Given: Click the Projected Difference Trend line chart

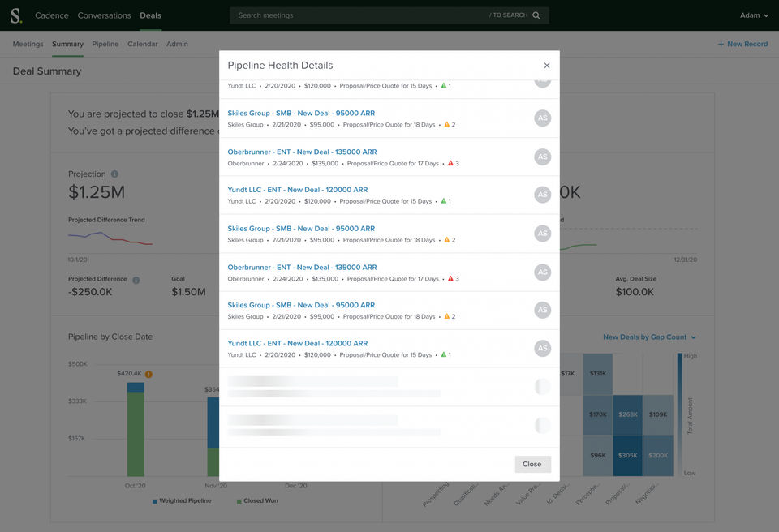Looking at the screenshot, I should click(x=110, y=238).
